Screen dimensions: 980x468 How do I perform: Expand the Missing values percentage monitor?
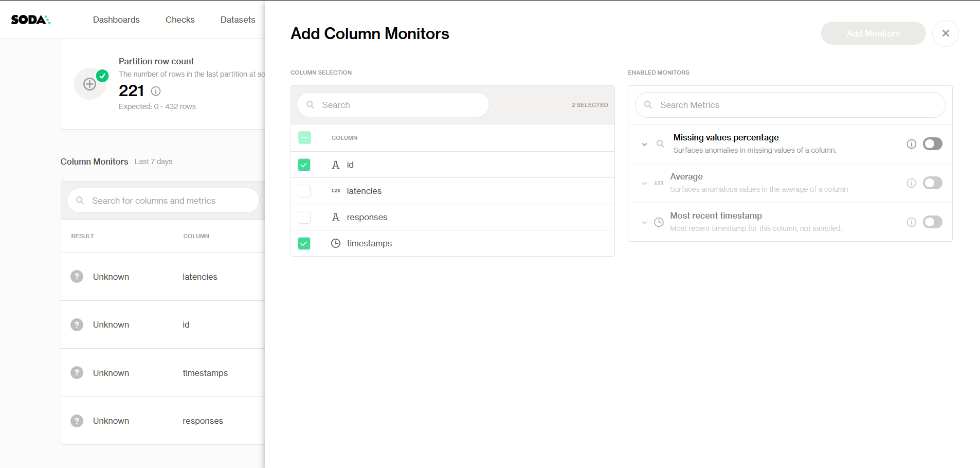click(644, 145)
